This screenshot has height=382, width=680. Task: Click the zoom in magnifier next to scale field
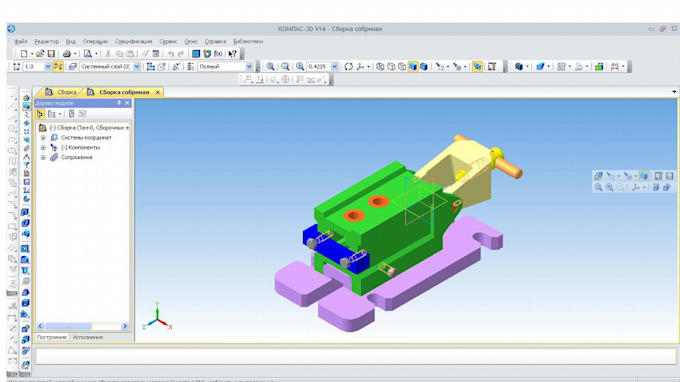click(x=300, y=66)
